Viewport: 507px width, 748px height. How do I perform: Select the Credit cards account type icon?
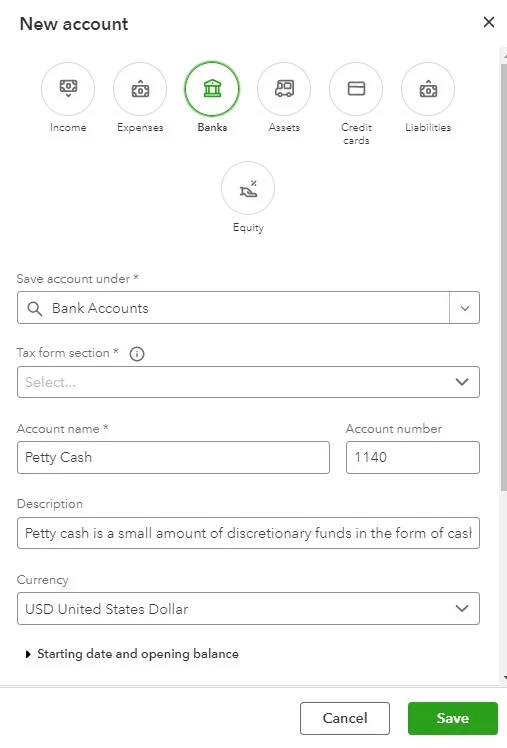[x=356, y=89]
